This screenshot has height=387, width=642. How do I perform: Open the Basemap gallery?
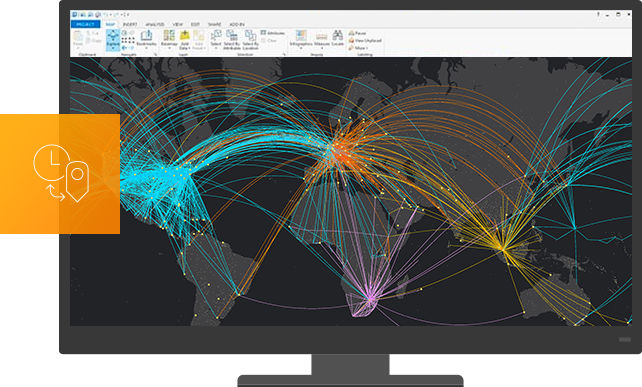(x=169, y=39)
